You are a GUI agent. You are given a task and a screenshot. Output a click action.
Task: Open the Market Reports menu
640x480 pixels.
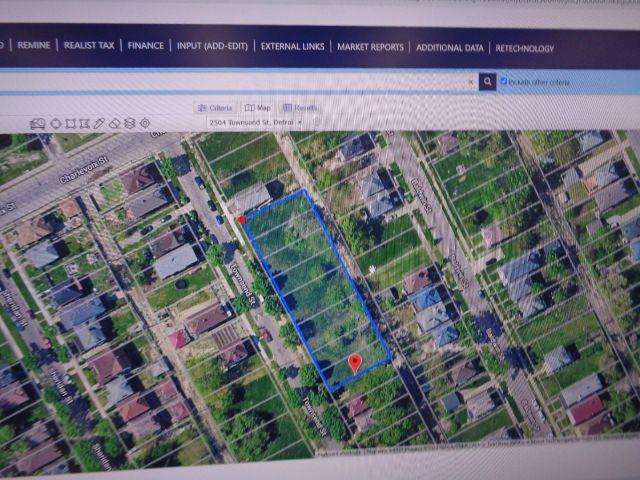[370, 47]
